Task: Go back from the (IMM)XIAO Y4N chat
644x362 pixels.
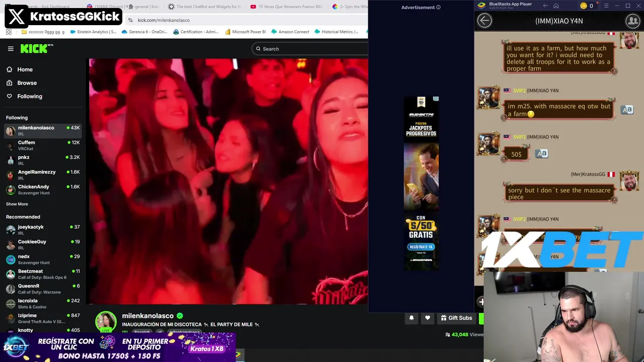Action: point(485,21)
